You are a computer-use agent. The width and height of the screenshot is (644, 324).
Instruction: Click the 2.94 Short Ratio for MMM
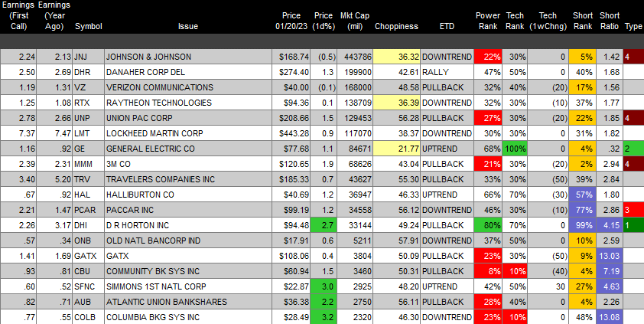coord(610,164)
